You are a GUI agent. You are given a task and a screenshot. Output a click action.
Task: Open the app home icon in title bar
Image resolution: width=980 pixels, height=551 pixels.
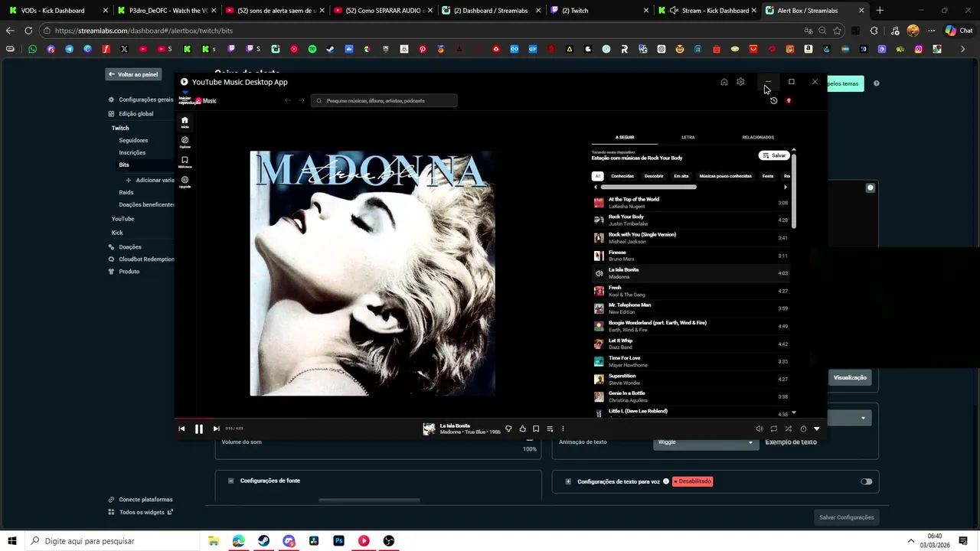[724, 82]
